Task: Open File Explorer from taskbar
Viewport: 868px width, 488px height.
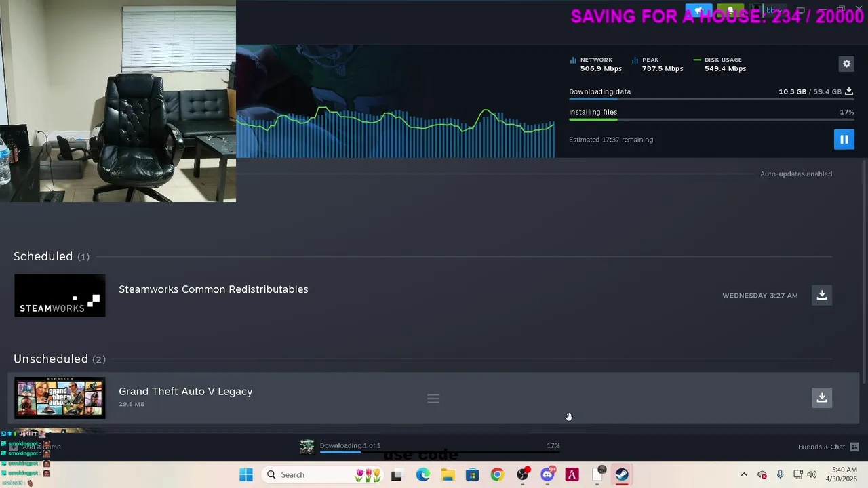Action: click(448, 474)
